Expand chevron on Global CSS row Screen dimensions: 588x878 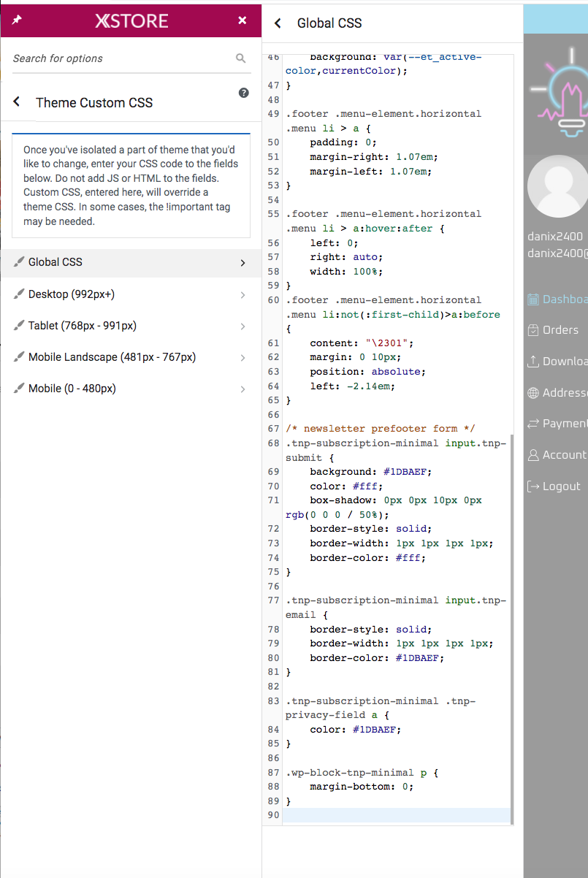pyautogui.click(x=243, y=263)
